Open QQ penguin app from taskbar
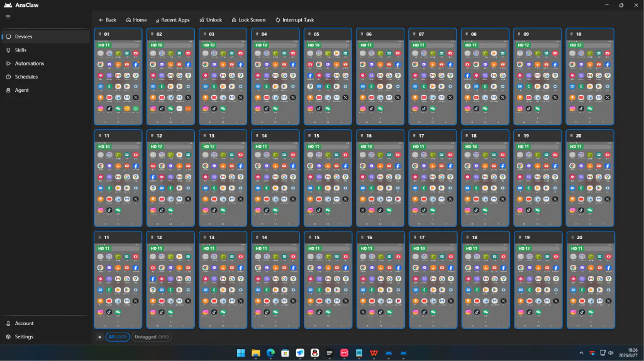Viewport: 644px width, 361px height. 314,353
